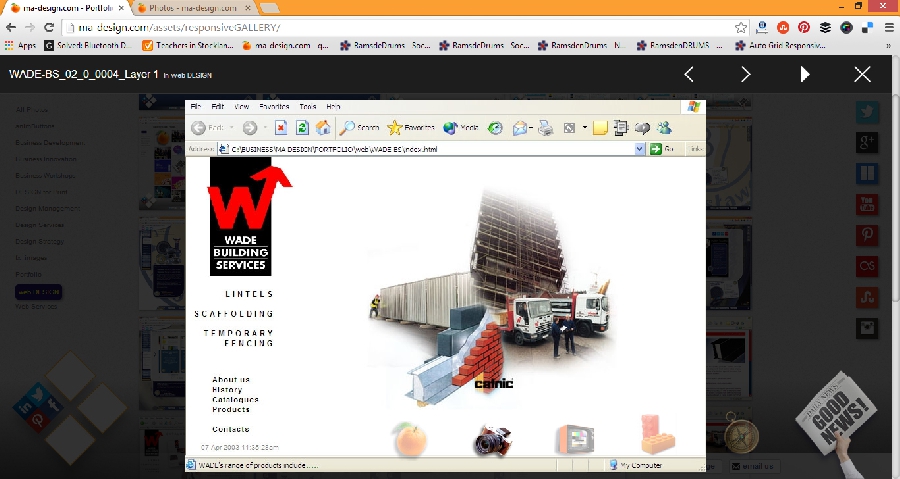Select Web Services album in sidebar
Image resolution: width=900 pixels, height=479 pixels.
click(x=36, y=307)
